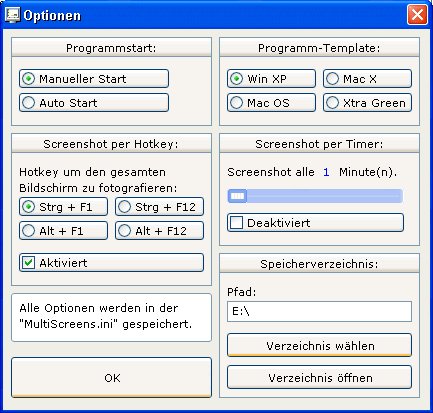Close the Optionen dialog window
Screen dimensions: 433x413
pyautogui.click(x=417, y=15)
